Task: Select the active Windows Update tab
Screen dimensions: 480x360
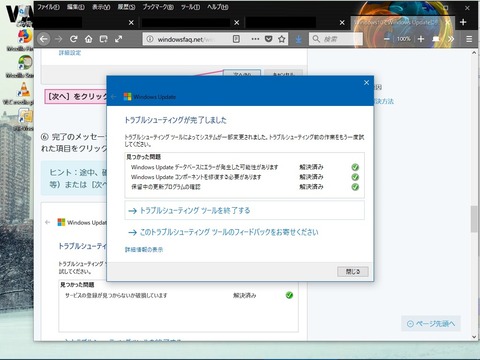Action: (397, 22)
